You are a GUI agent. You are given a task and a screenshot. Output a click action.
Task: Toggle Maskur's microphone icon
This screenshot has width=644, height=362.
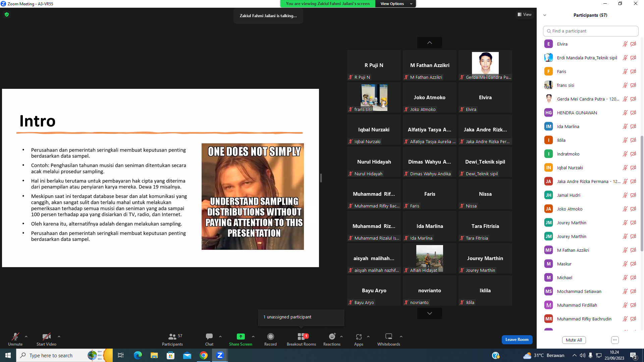(625, 264)
